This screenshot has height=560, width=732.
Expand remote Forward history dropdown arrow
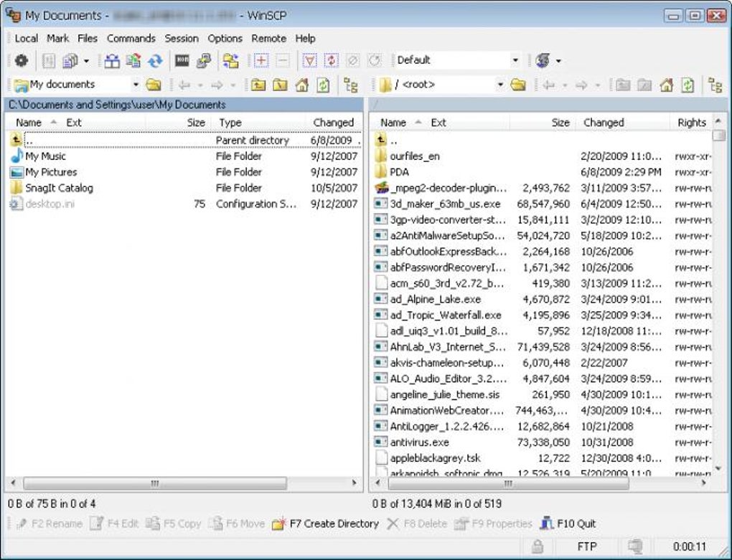tap(597, 85)
